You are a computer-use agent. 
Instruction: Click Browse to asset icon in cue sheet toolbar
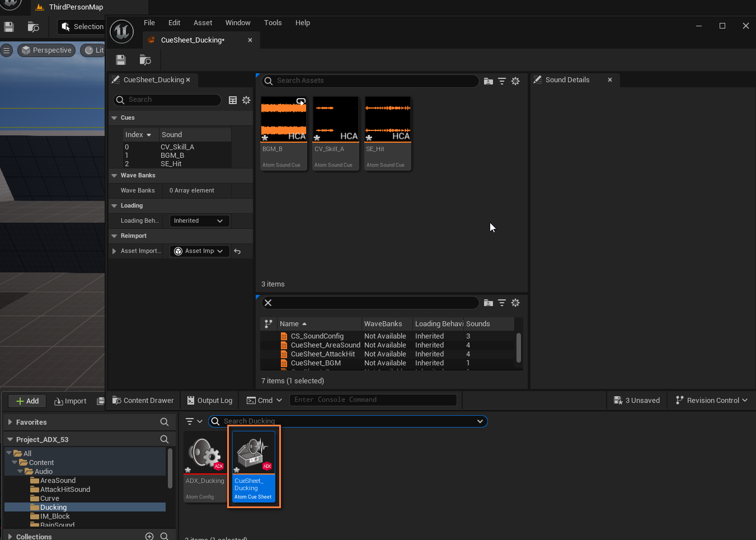pyautogui.click(x=145, y=60)
